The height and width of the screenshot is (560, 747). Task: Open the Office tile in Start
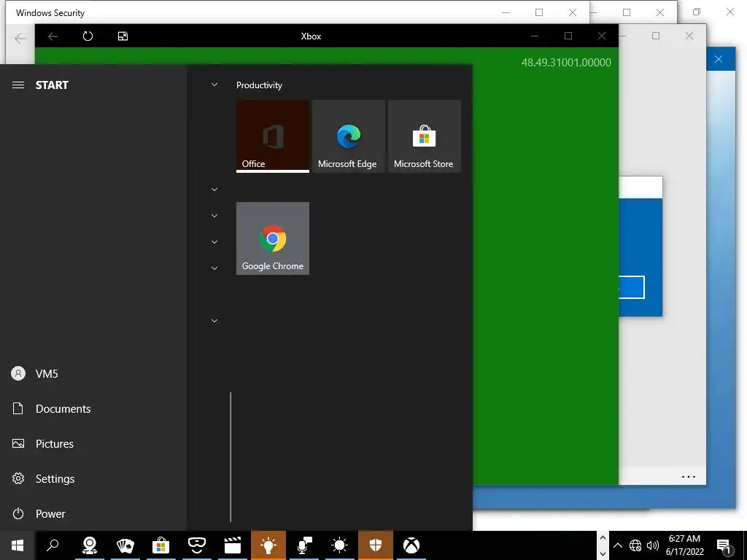click(x=273, y=136)
